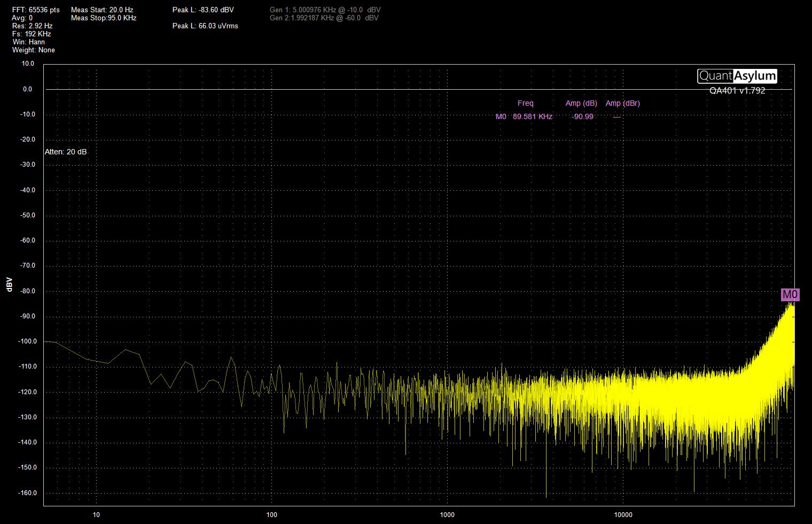Viewport: 812px width, 524px height.
Task: Select the 'Peak L: -83.60 dBV' readout
Action: (x=203, y=10)
